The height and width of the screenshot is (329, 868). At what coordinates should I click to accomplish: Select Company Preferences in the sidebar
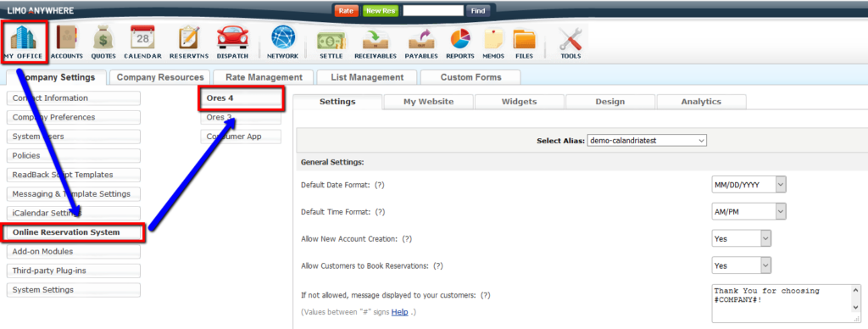[74, 117]
